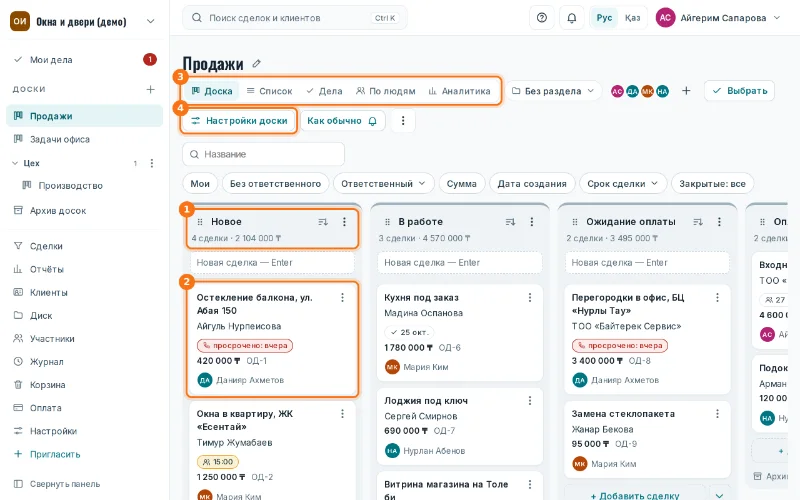Open the help question mark icon
The height and width of the screenshot is (500, 800).
tap(542, 18)
